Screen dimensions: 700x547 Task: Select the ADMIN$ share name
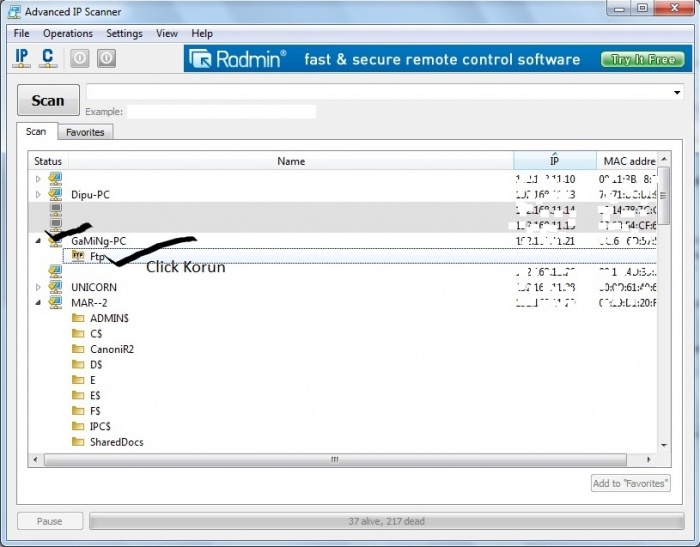(109, 318)
